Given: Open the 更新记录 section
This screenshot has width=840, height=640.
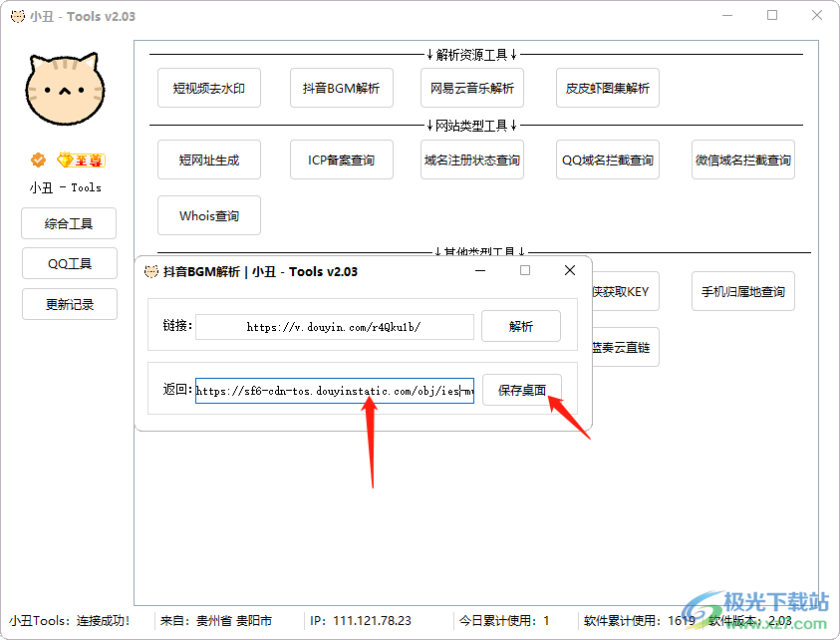Looking at the screenshot, I should [x=70, y=304].
